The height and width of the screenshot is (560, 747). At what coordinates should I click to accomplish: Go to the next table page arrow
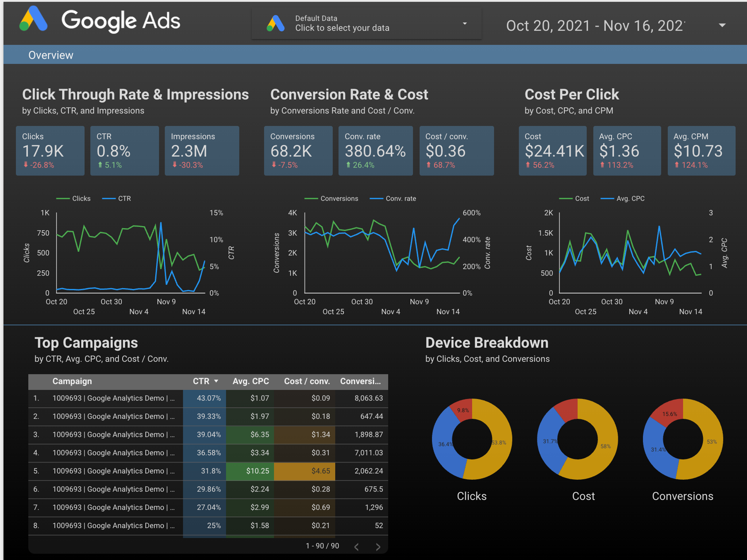click(378, 547)
